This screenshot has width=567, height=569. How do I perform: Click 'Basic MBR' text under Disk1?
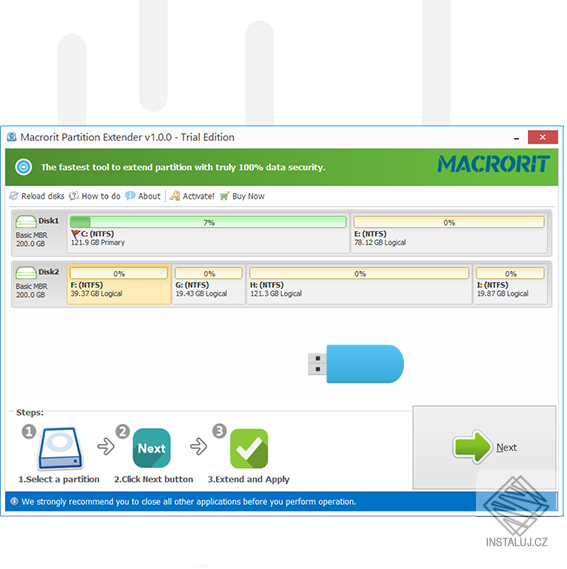(31, 235)
